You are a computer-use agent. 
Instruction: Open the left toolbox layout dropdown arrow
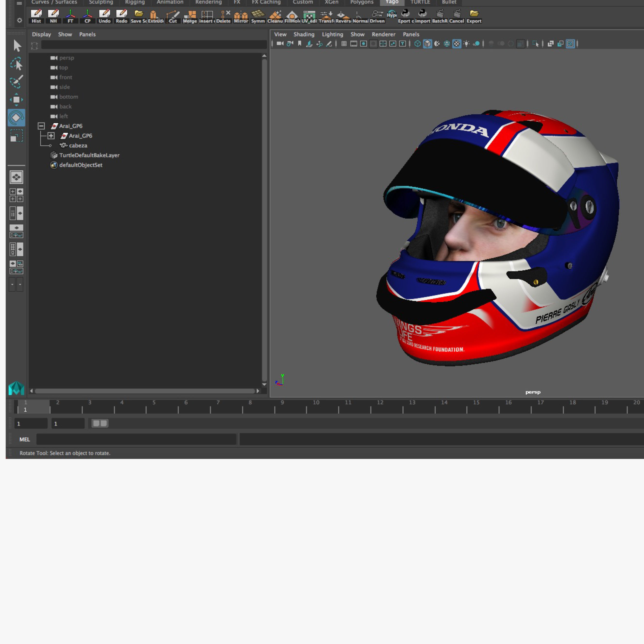tap(12, 285)
